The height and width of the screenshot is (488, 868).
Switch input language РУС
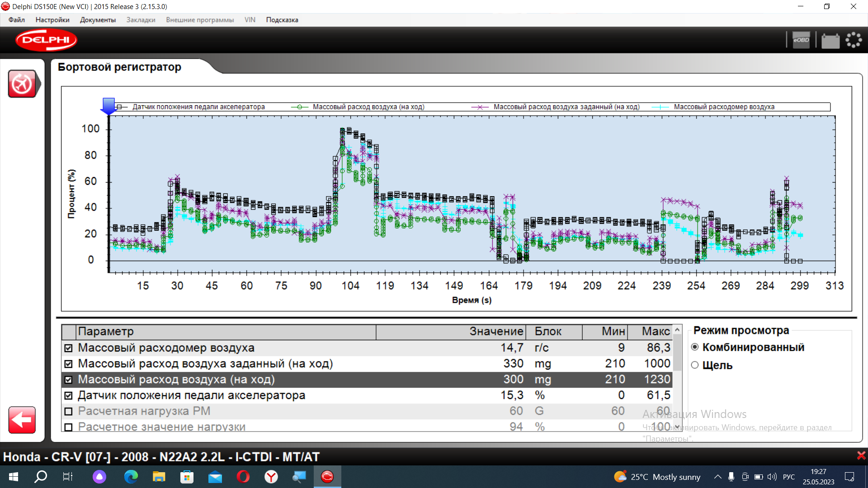pyautogui.click(x=789, y=477)
